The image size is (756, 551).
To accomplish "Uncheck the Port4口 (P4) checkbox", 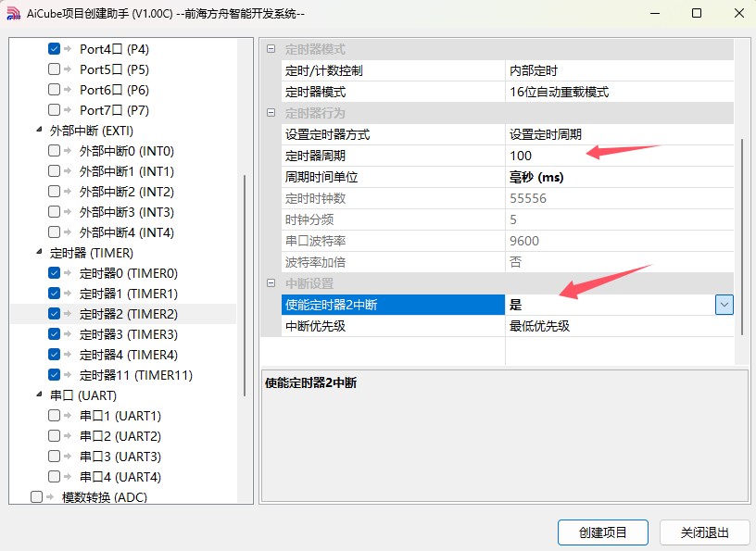I will 54,49.
